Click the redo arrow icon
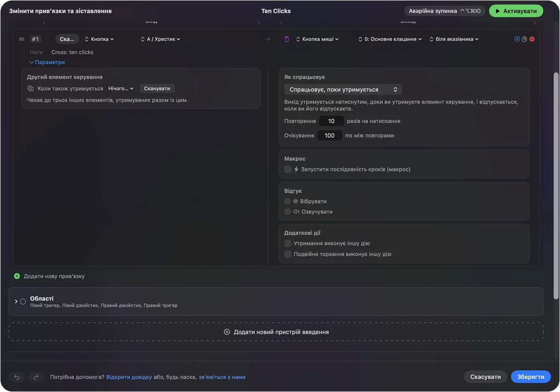Screen dimensions: 560x392 (x=36, y=377)
